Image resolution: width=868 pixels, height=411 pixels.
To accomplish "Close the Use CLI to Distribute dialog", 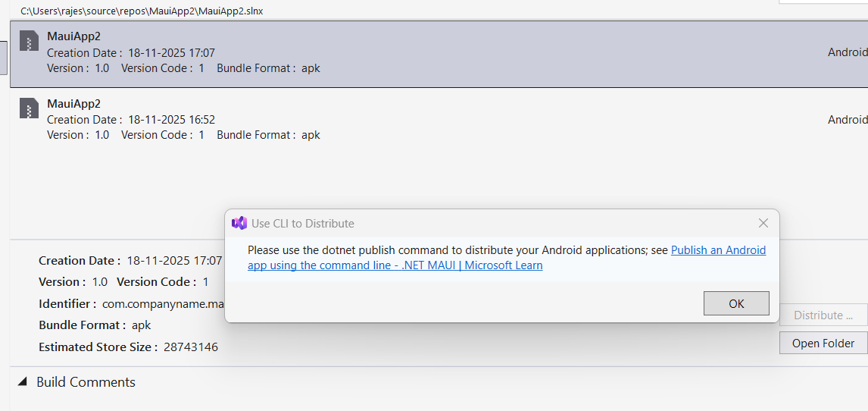I will 763,223.
